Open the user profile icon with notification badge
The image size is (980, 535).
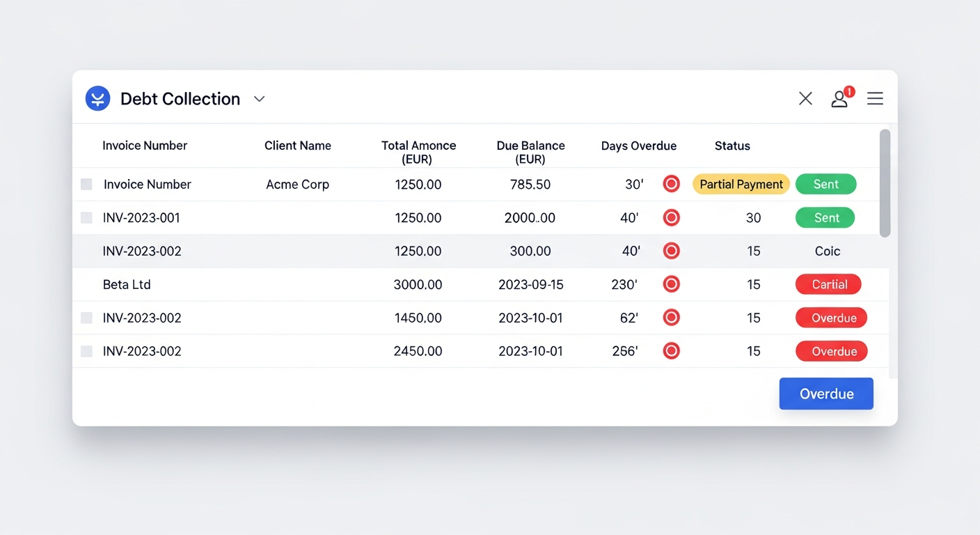click(x=841, y=98)
